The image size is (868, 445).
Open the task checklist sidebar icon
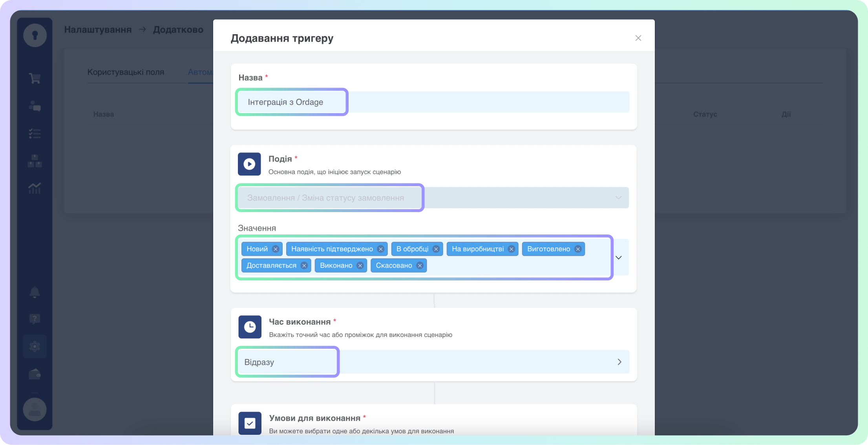[x=35, y=134]
